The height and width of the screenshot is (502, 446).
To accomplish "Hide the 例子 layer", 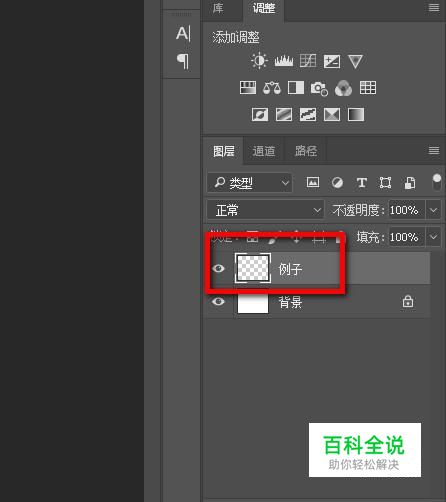I will pos(218,268).
